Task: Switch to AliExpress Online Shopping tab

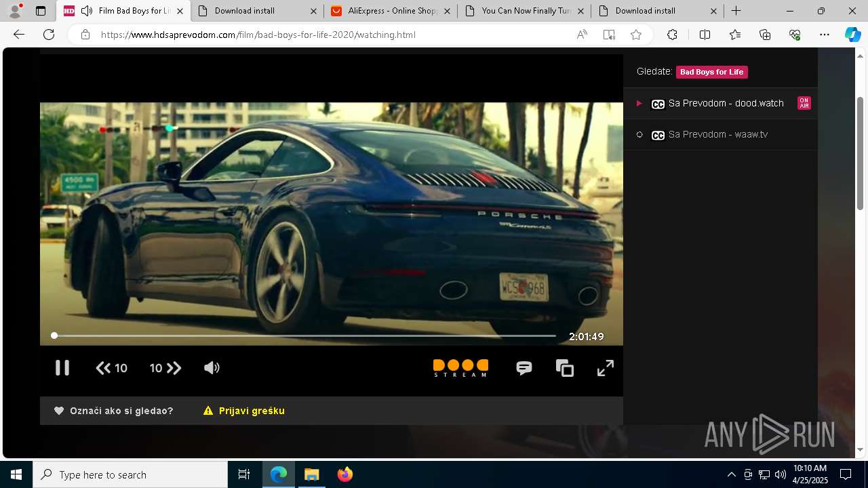Action: (x=390, y=11)
